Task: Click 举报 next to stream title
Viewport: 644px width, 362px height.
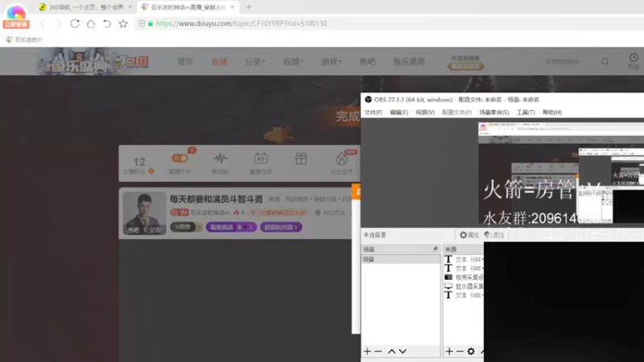Action: coord(275,199)
